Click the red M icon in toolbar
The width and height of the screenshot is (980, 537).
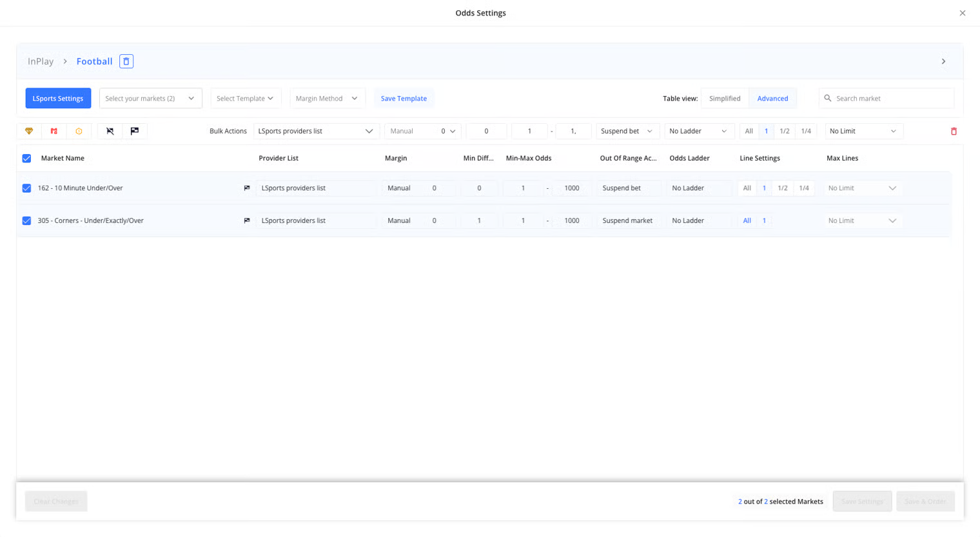54,131
